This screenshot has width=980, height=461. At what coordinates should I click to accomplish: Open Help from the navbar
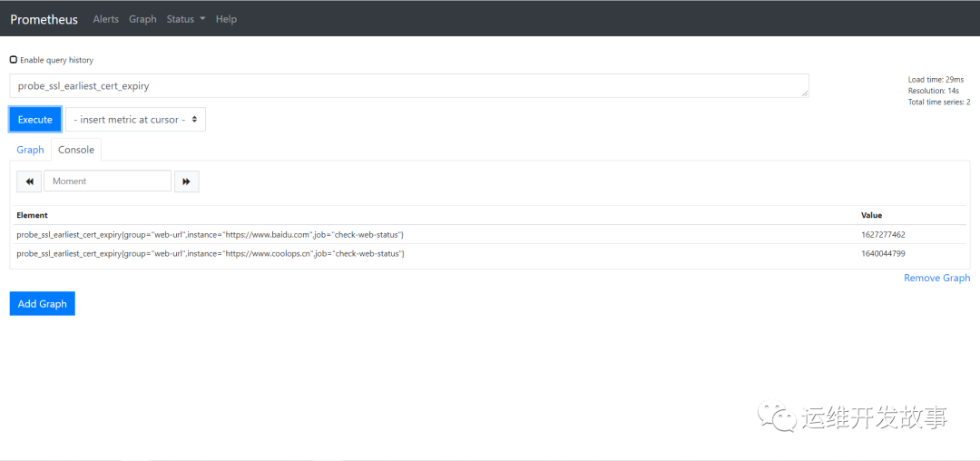click(226, 19)
